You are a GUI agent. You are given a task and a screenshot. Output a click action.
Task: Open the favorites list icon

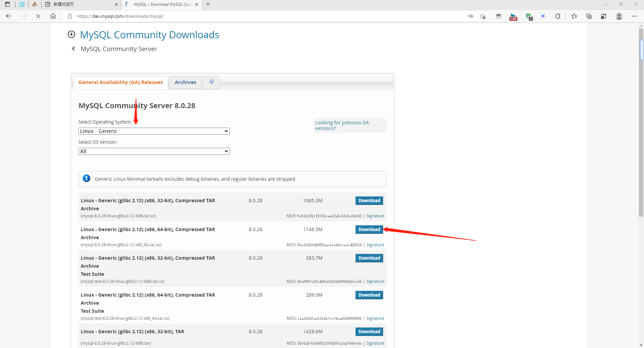[574, 16]
